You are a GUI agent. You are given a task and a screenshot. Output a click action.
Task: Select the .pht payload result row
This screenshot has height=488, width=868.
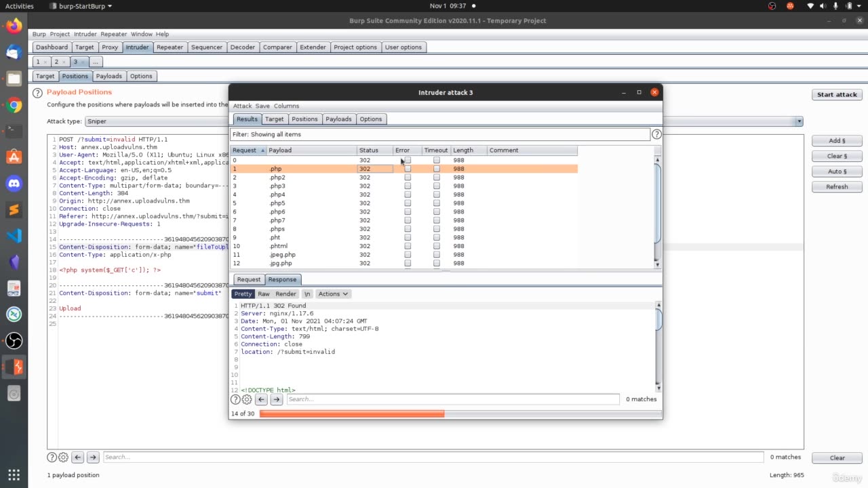click(404, 237)
